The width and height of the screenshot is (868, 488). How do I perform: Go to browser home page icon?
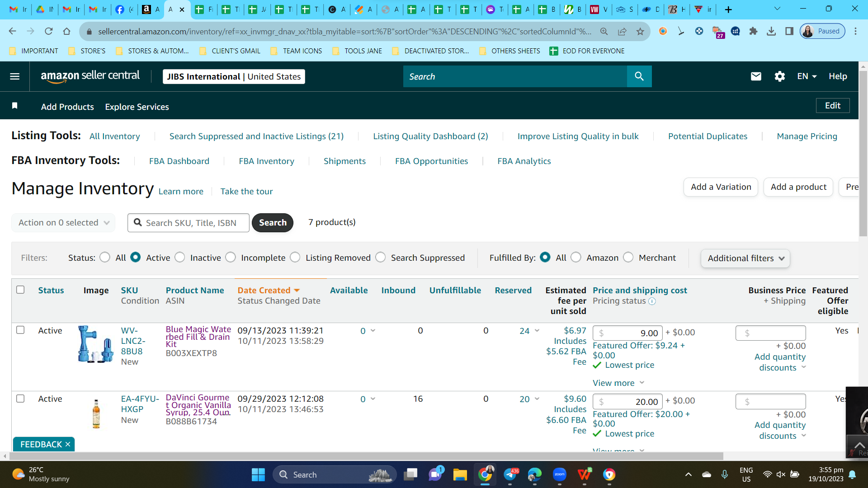66,31
